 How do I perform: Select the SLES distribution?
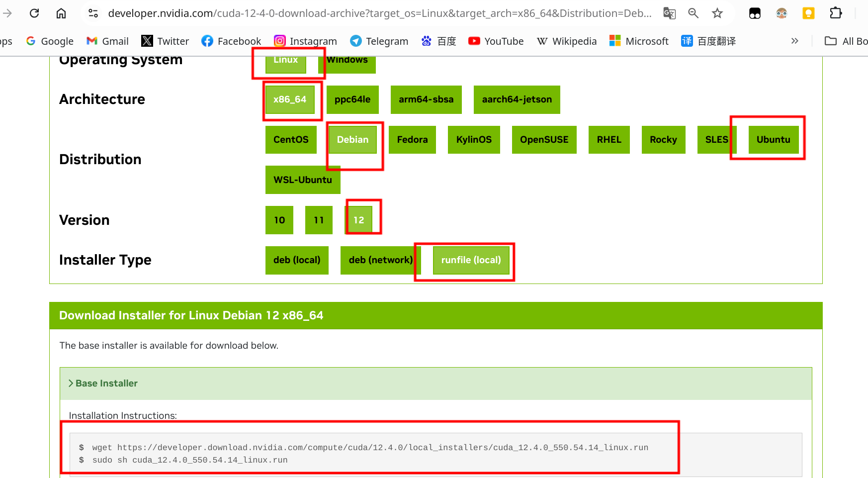(x=717, y=140)
